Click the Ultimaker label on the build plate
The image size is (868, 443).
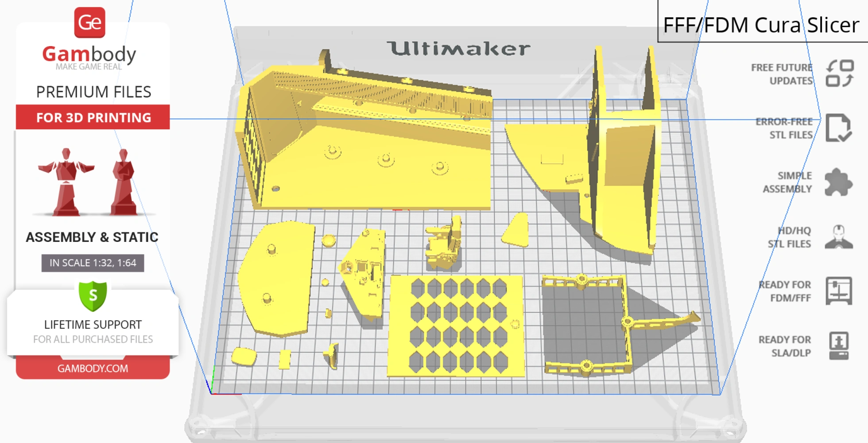pos(458,49)
